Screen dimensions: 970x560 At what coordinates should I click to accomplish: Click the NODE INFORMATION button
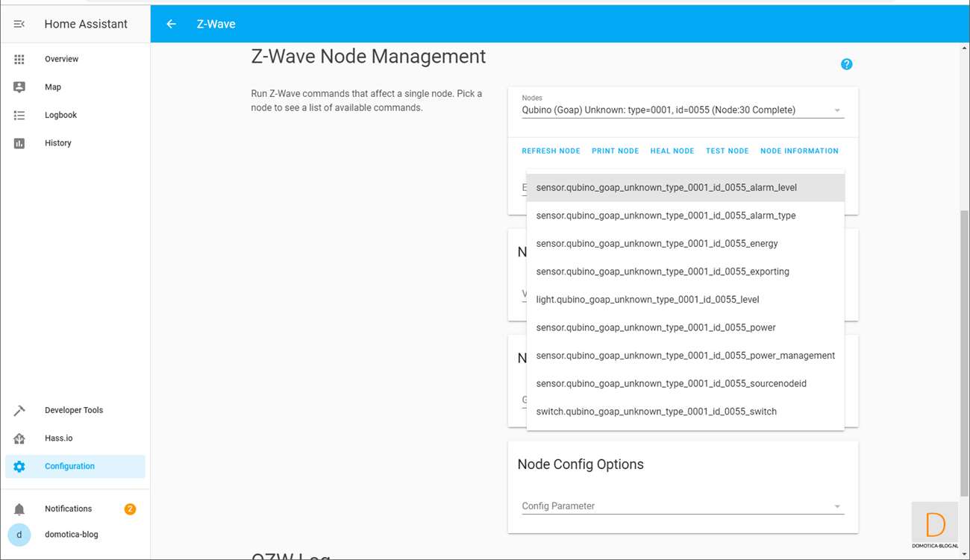799,151
